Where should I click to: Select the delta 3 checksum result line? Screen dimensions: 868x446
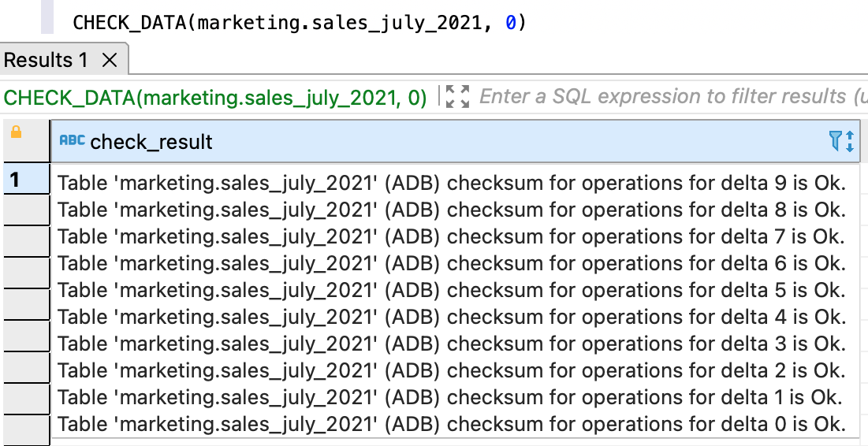[x=451, y=344]
